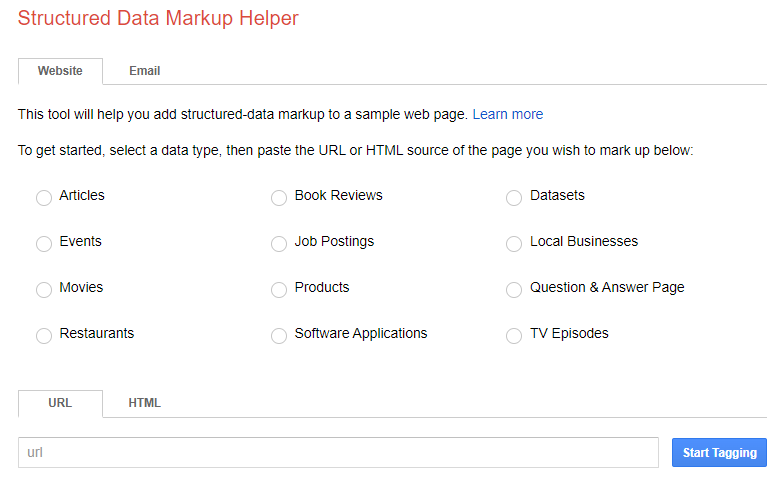Switch to the Email tab
775x488 pixels.
click(145, 71)
